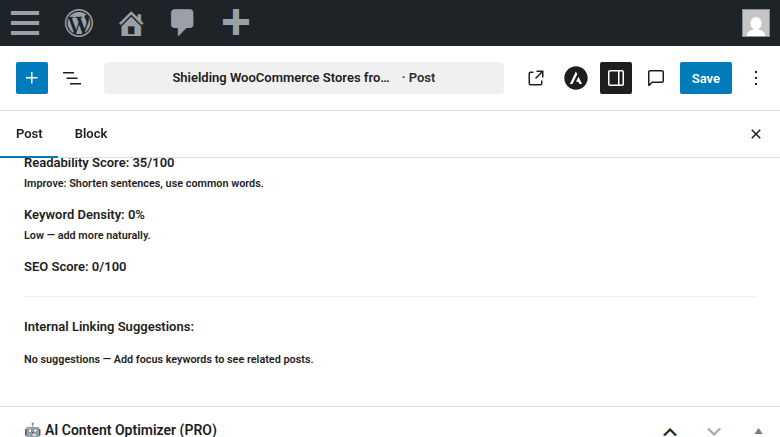The width and height of the screenshot is (780, 437).
Task: View post in new tab icon
Action: 536,78
